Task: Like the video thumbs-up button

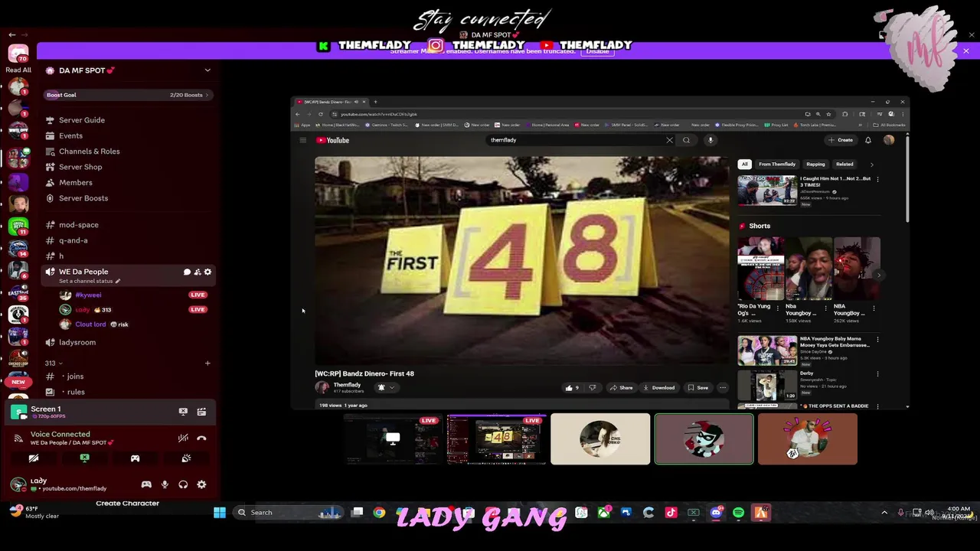Action: click(572, 388)
